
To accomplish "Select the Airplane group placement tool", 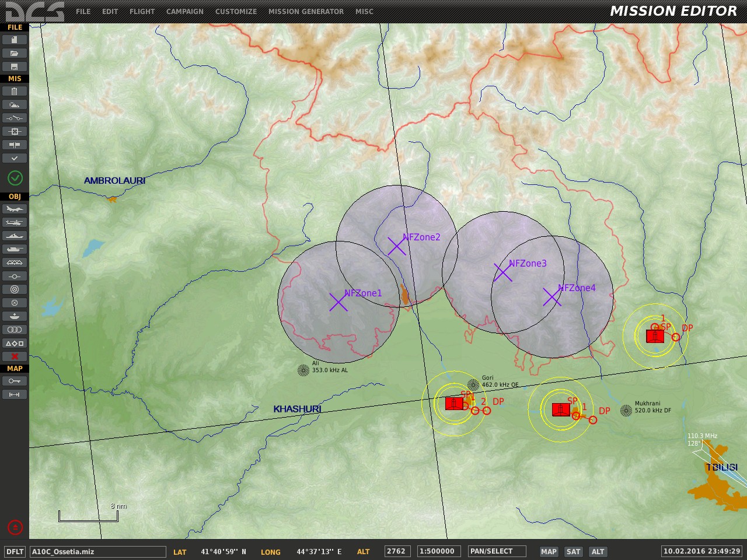I will [15, 209].
